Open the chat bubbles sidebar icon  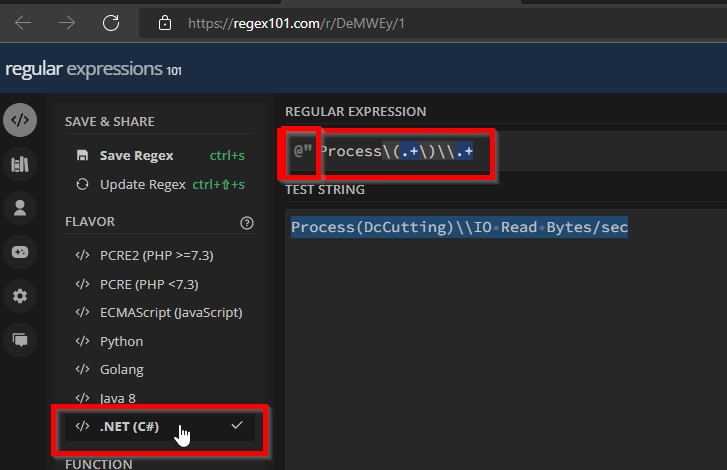20,340
